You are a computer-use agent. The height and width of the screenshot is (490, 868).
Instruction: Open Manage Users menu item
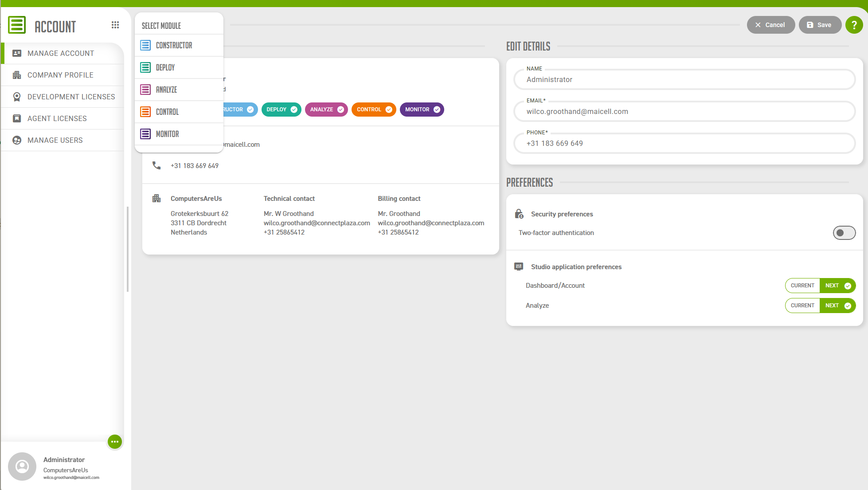tap(63, 140)
